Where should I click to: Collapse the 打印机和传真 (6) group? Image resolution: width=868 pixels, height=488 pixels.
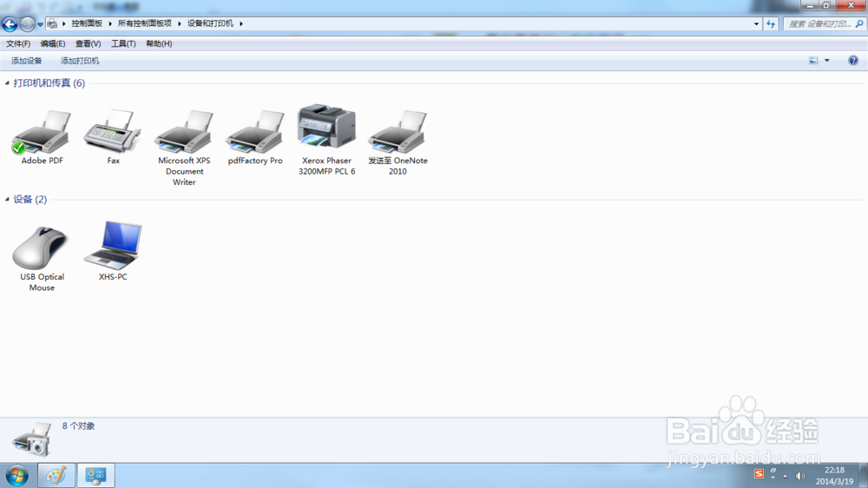[x=7, y=83]
